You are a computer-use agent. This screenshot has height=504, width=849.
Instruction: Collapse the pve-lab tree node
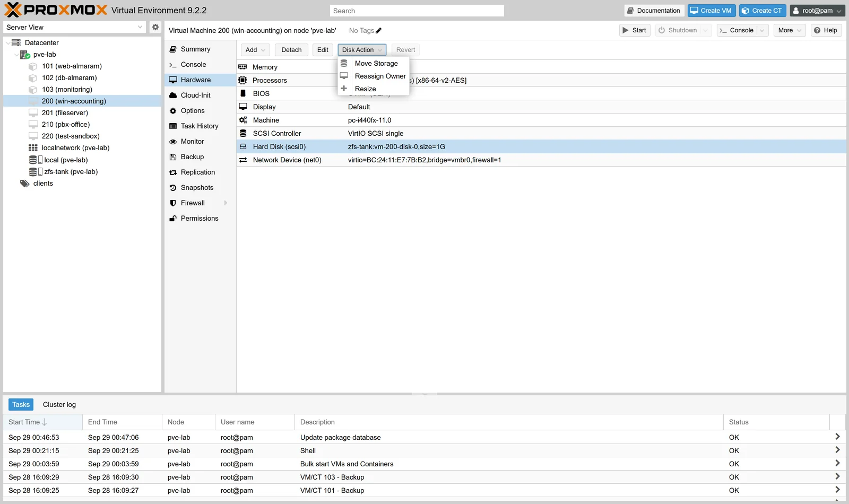(16, 54)
